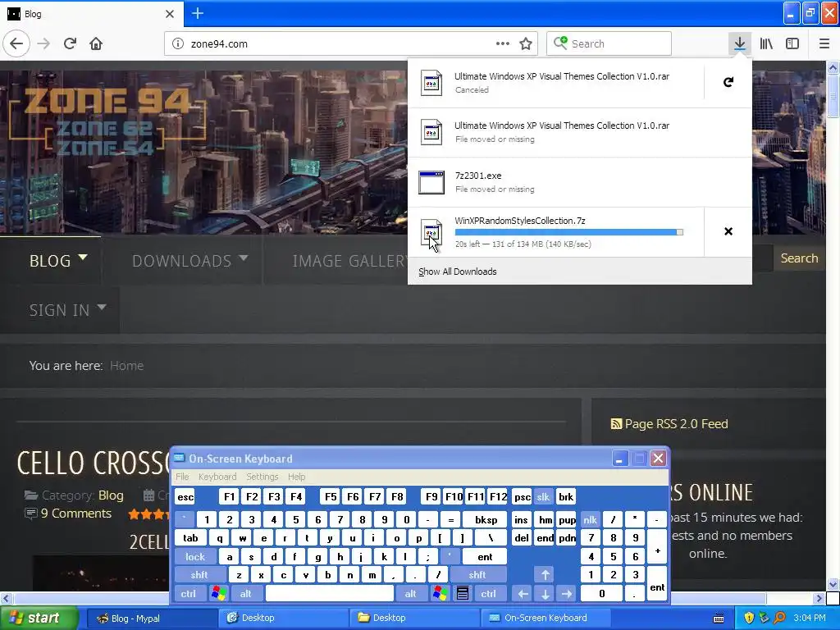Click the keyboard icon in system tray
The image size is (840, 630).
[719, 619]
